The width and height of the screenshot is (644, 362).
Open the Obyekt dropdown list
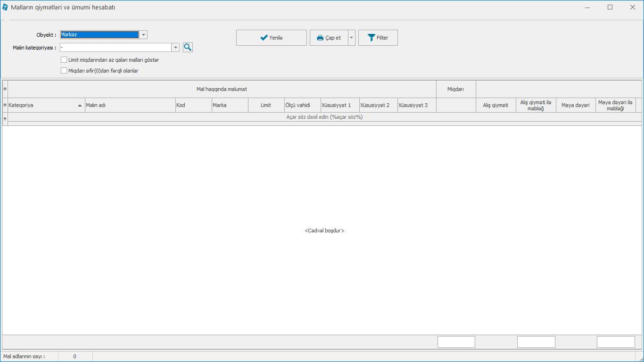tap(143, 34)
